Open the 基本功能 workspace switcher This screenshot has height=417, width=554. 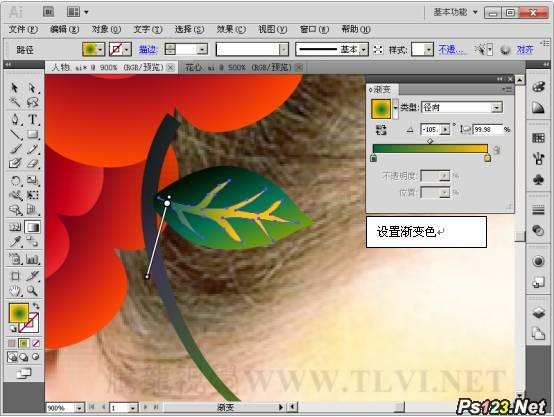tap(455, 12)
